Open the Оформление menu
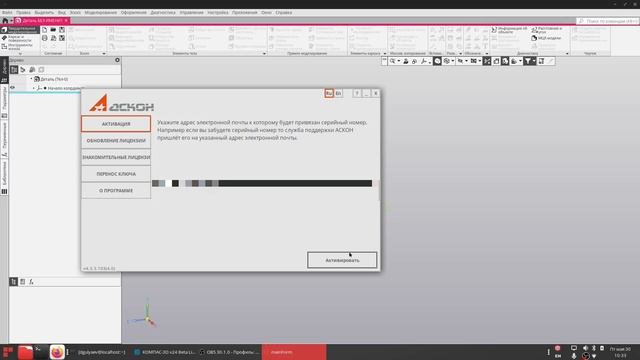Image resolution: width=640 pixels, height=360 pixels. tap(133, 13)
